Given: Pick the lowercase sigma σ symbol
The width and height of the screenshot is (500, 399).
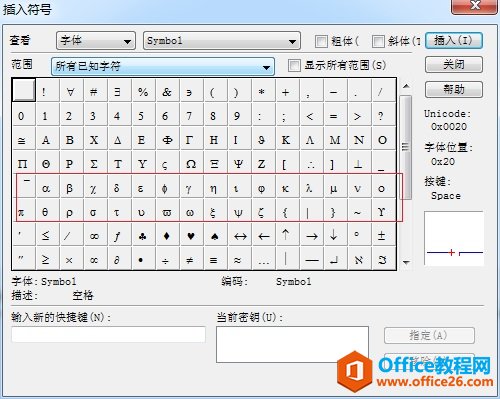Looking at the screenshot, I should tap(94, 212).
